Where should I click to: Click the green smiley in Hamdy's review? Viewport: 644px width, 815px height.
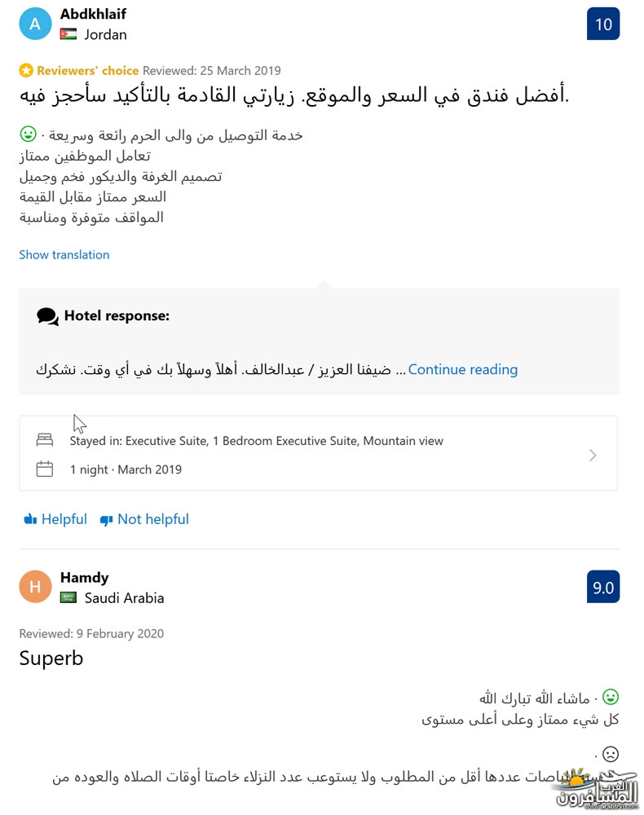pyautogui.click(x=611, y=697)
